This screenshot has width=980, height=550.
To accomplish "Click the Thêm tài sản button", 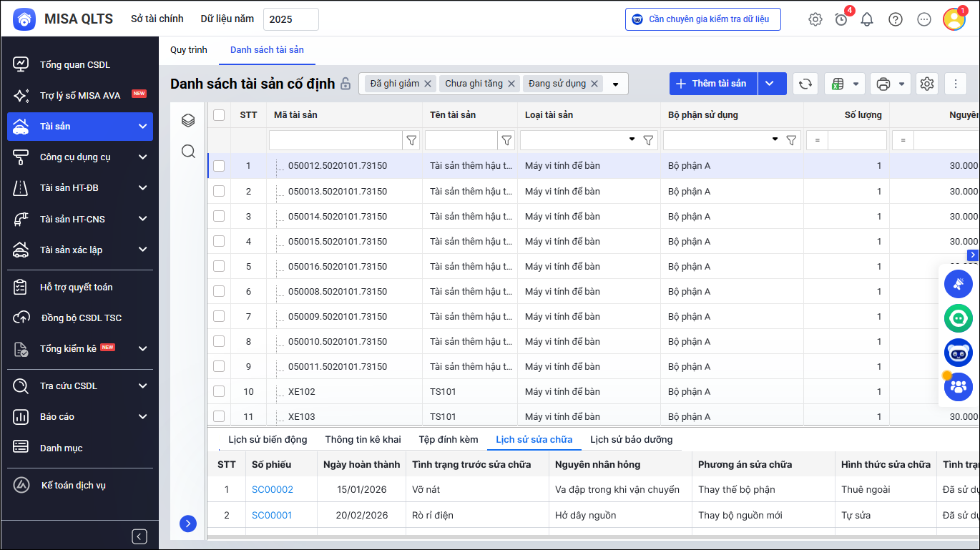I will point(713,84).
